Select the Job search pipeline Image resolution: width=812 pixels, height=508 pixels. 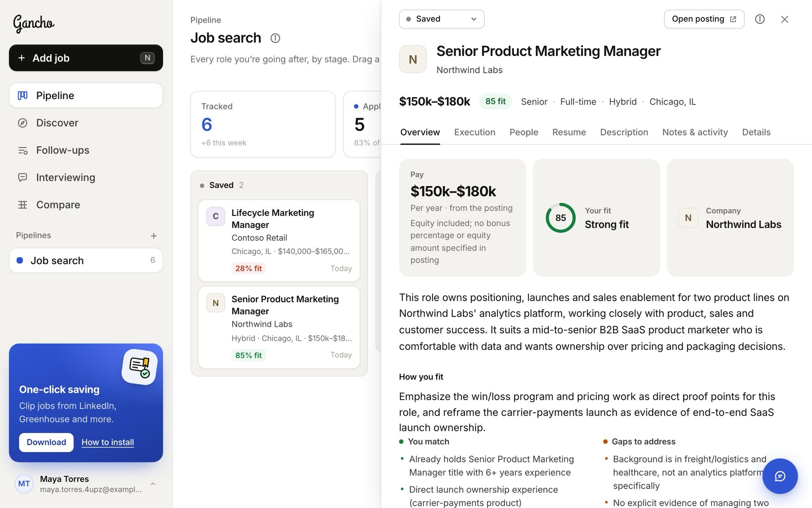[x=86, y=261]
